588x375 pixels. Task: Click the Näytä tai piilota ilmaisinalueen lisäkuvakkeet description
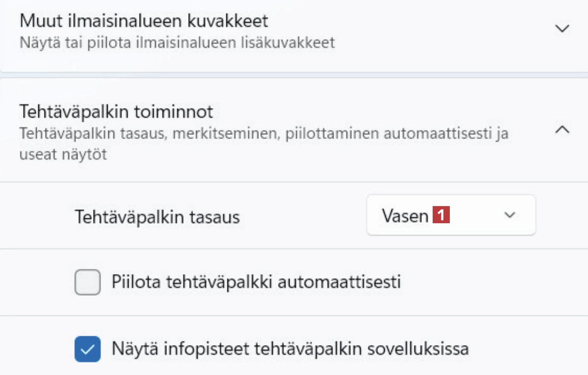(177, 43)
